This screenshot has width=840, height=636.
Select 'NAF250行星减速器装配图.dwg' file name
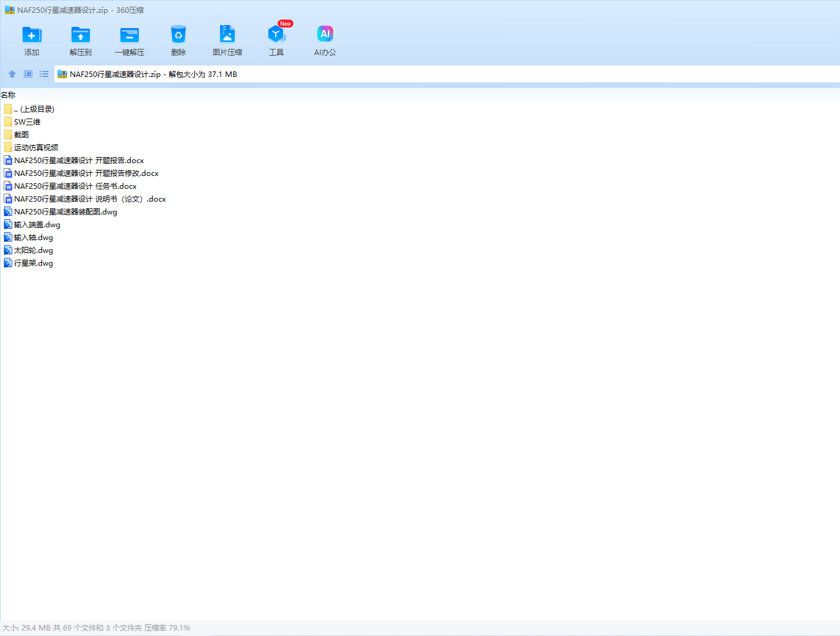coord(66,212)
